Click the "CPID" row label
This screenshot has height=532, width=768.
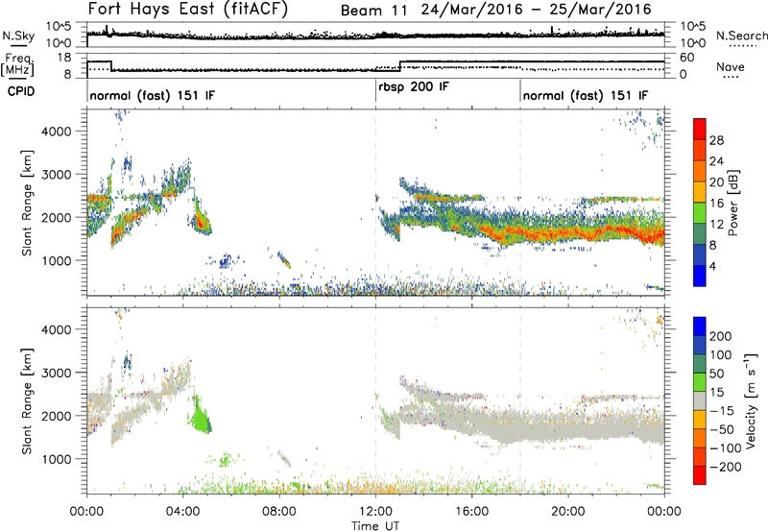[21, 91]
